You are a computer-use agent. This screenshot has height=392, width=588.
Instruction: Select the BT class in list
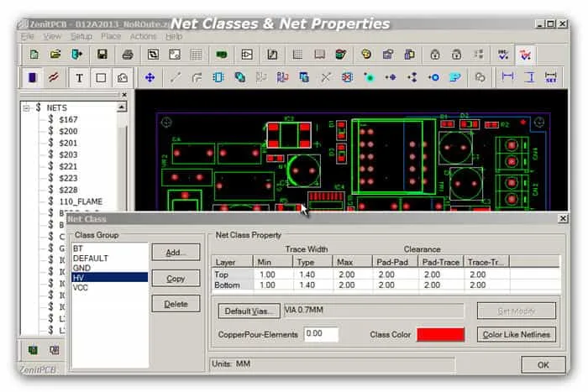pyautogui.click(x=109, y=248)
